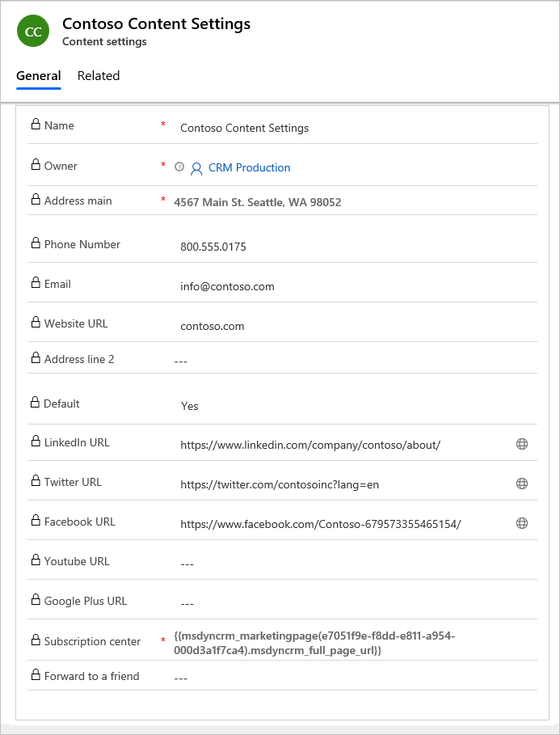This screenshot has height=735, width=560.
Task: Click the lock icon next to Phone Number
Action: (x=36, y=243)
